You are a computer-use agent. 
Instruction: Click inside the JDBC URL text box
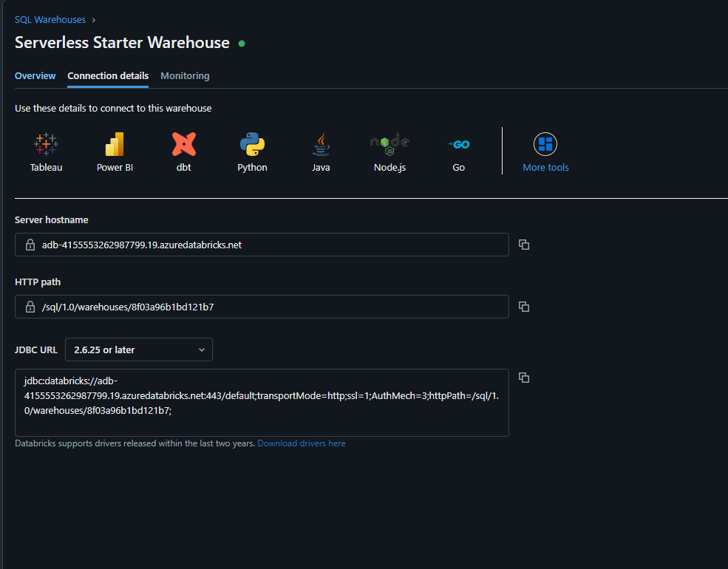coord(262,403)
